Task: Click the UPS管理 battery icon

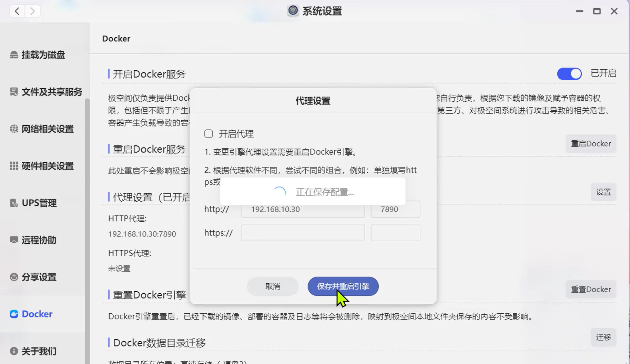Action: 14,203
